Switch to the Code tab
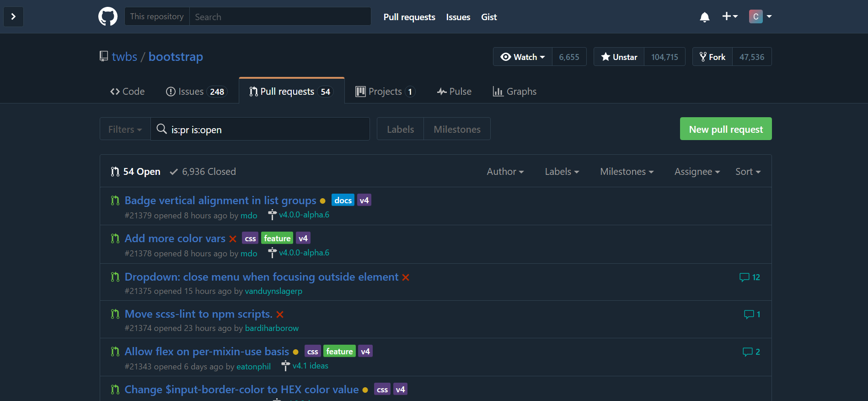 click(127, 92)
